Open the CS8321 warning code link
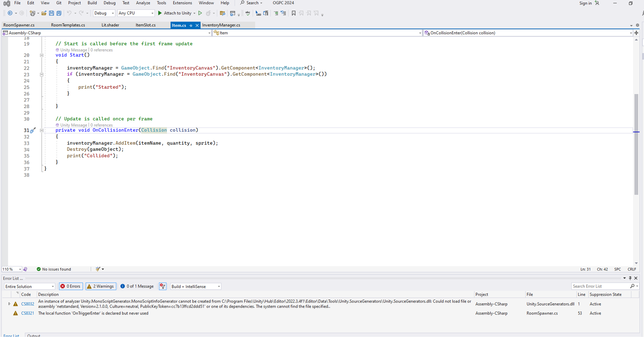Viewport: 644px width, 337px height. point(28,313)
